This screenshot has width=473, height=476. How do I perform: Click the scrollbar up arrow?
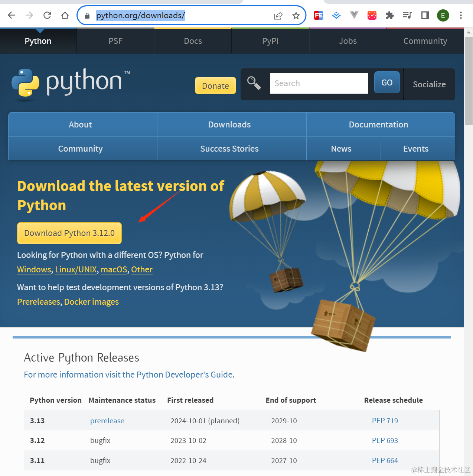[469, 32]
